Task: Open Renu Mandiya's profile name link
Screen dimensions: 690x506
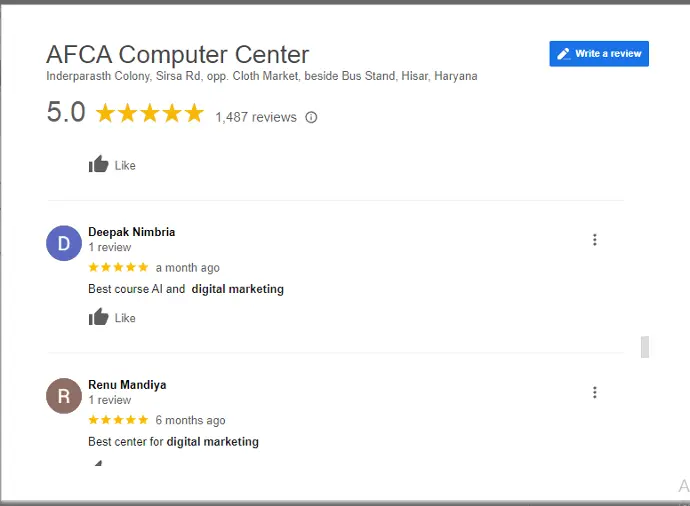Action: [x=127, y=385]
